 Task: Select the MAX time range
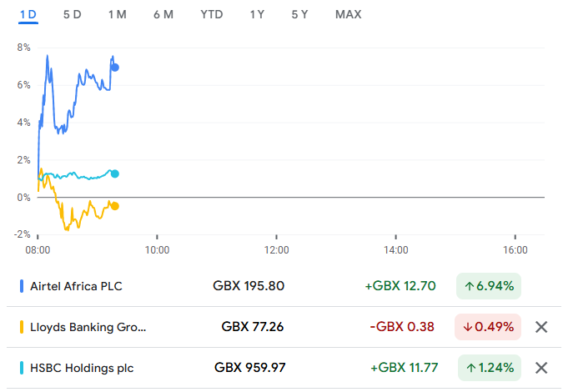click(x=349, y=15)
